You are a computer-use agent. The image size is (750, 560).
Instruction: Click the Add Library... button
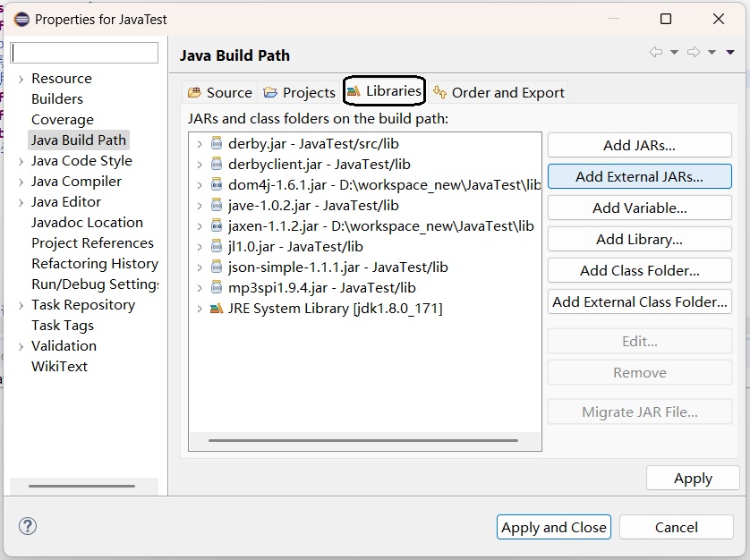coord(640,239)
